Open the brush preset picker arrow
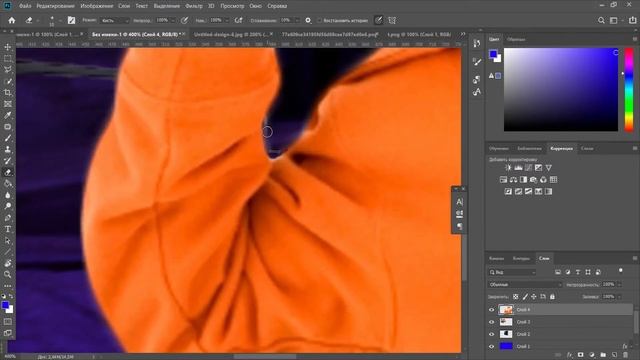 tap(60, 20)
